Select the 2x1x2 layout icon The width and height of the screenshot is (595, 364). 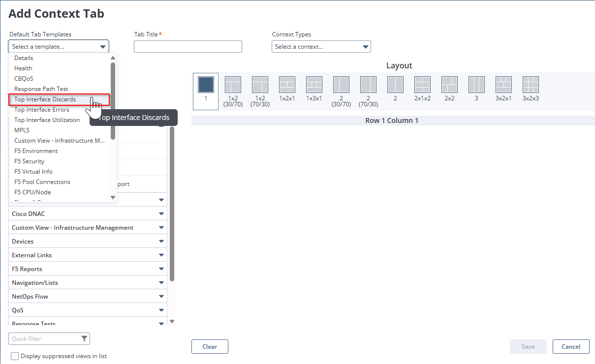(x=422, y=85)
